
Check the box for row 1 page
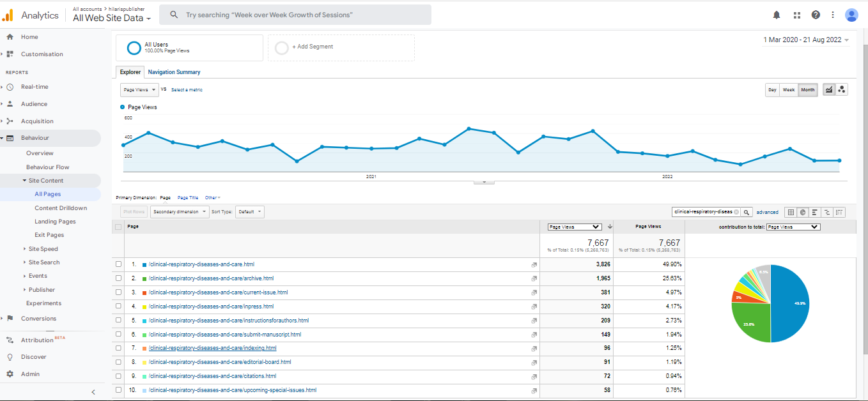[x=118, y=264]
